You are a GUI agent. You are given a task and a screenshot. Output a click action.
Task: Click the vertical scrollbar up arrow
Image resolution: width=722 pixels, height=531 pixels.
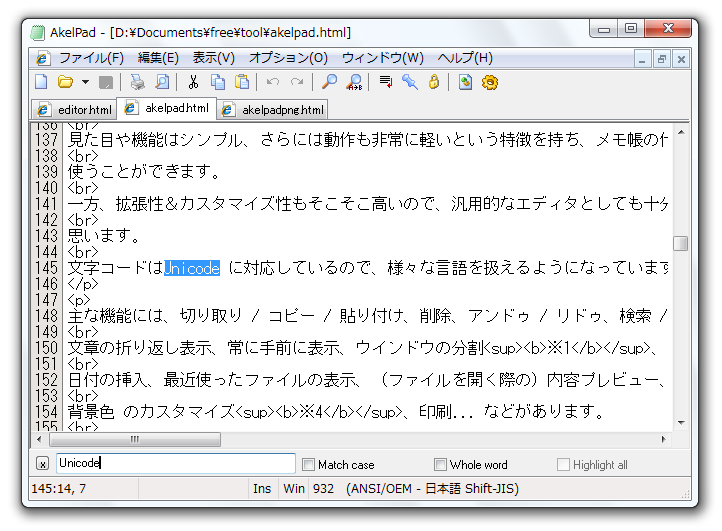681,133
